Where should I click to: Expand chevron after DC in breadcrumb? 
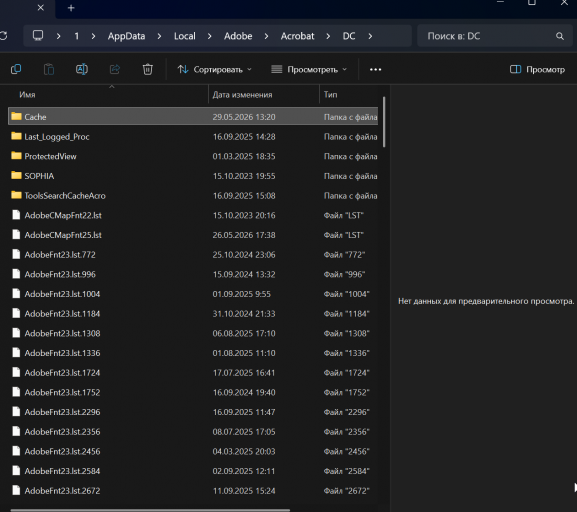click(370, 36)
